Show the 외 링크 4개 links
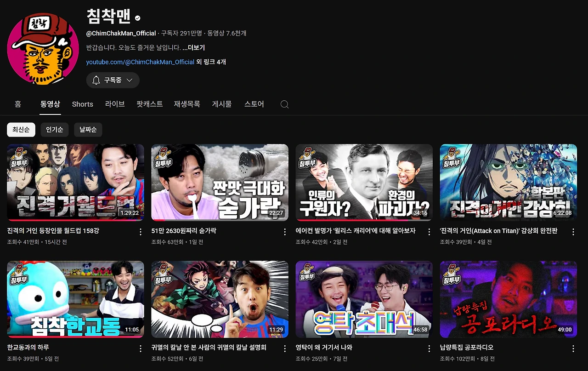 click(x=211, y=62)
